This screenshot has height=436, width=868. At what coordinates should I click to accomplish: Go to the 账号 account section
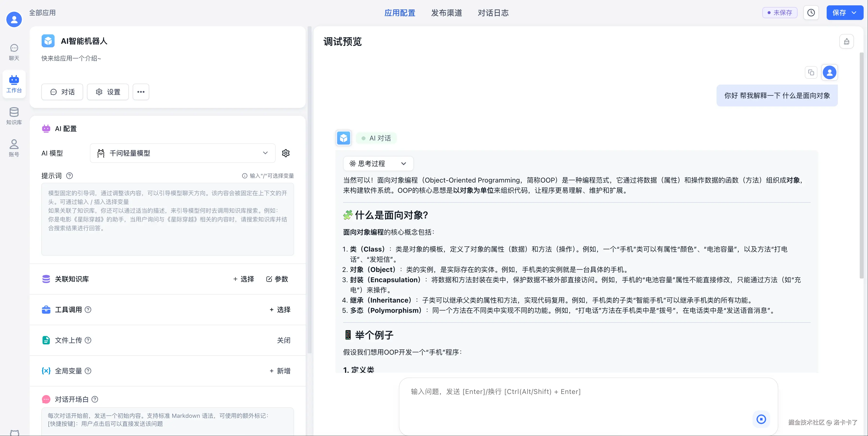14,148
